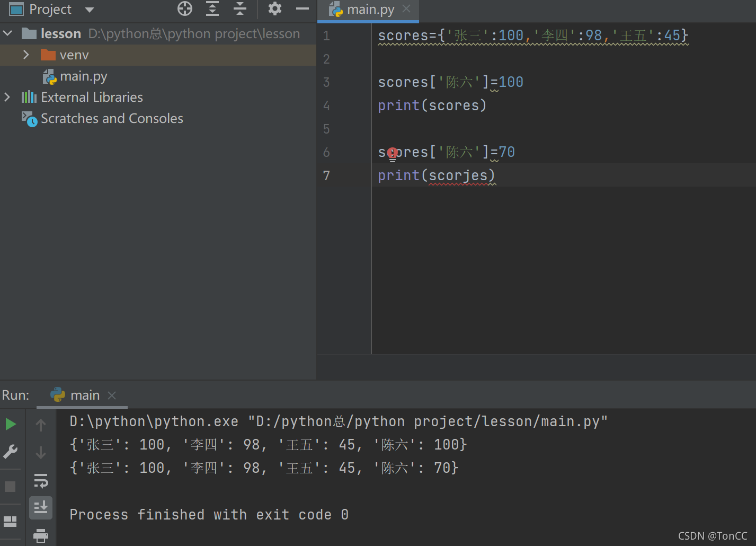Expand the venv folder
Image resolution: width=756 pixels, height=546 pixels.
click(x=26, y=55)
